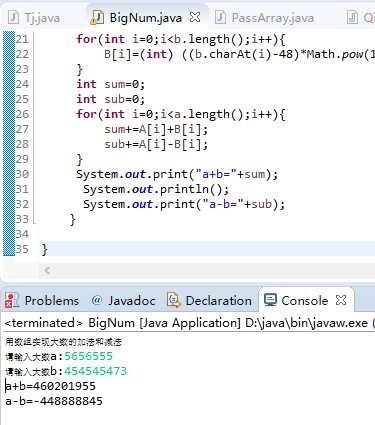The image size is (375, 425).
Task: Click the 'sum+=A[i]+B[i];' statement
Action: [156, 129]
